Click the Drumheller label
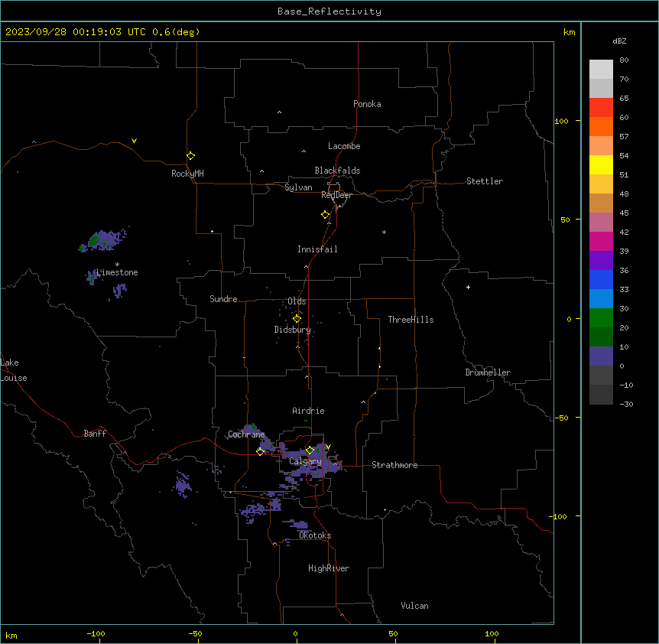The width and height of the screenshot is (659, 644). [x=488, y=372]
